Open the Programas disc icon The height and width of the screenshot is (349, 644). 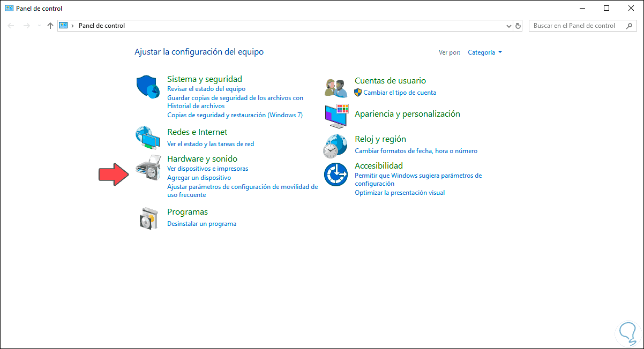[x=148, y=218]
